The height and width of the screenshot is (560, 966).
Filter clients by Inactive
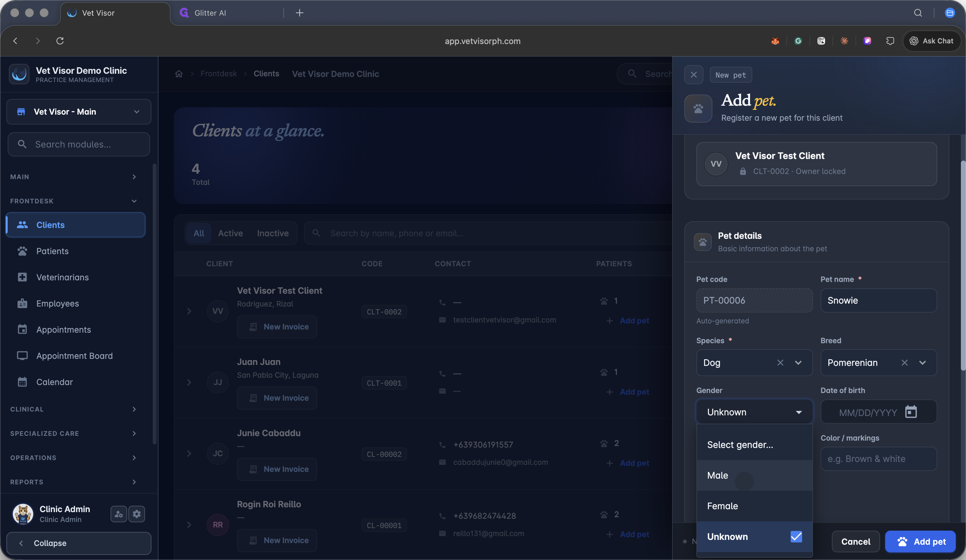click(x=272, y=233)
